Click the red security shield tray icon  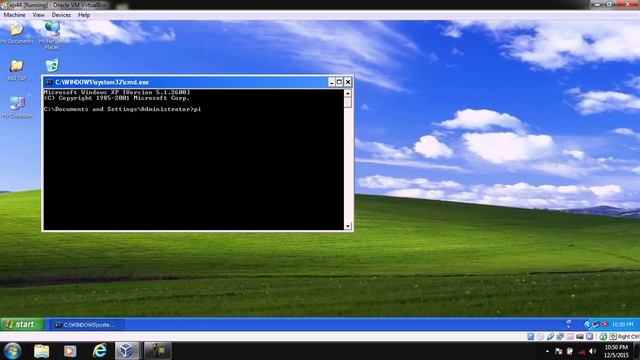(605, 324)
